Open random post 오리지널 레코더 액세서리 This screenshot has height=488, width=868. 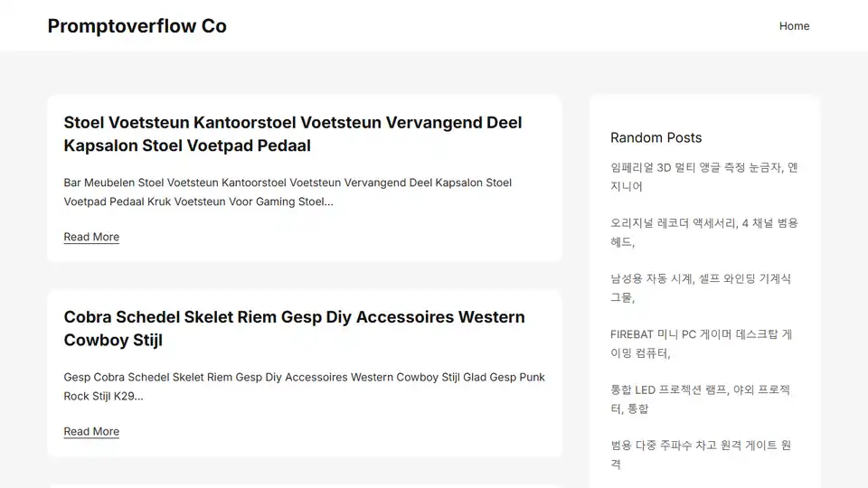[x=703, y=232]
